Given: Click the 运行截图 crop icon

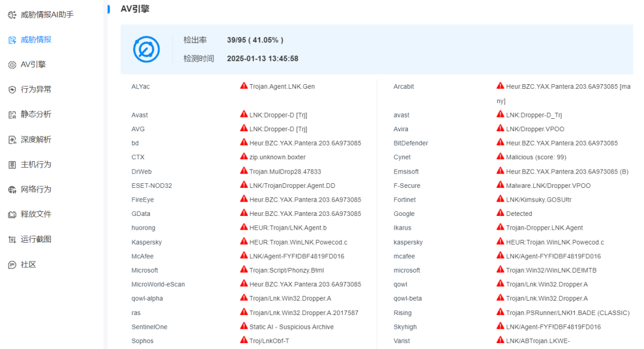Looking at the screenshot, I should pos(12,240).
